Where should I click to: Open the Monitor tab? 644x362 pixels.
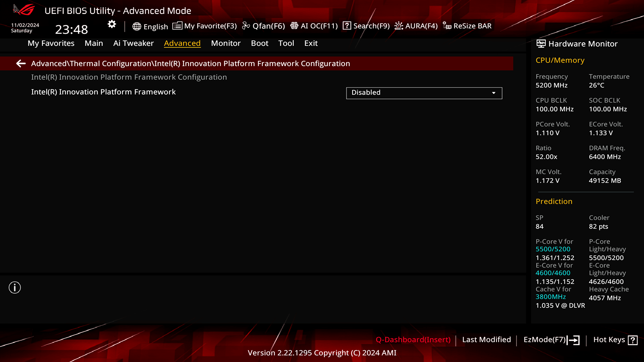click(226, 43)
